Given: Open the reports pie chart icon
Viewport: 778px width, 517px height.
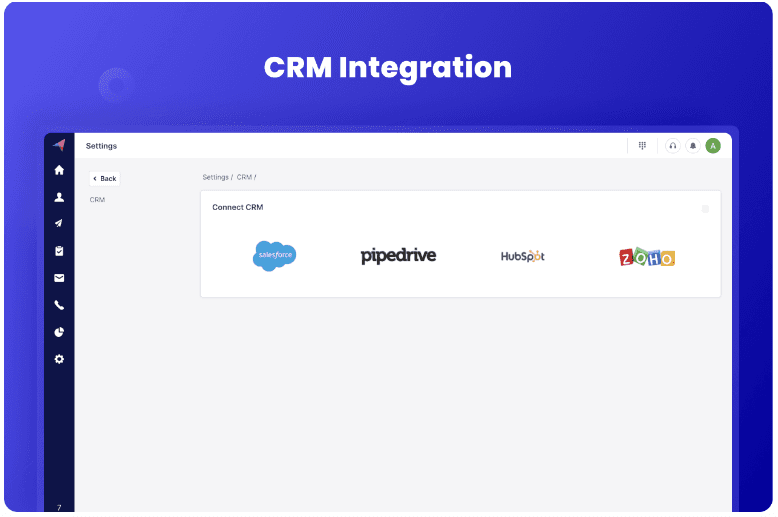Looking at the screenshot, I should (x=59, y=332).
